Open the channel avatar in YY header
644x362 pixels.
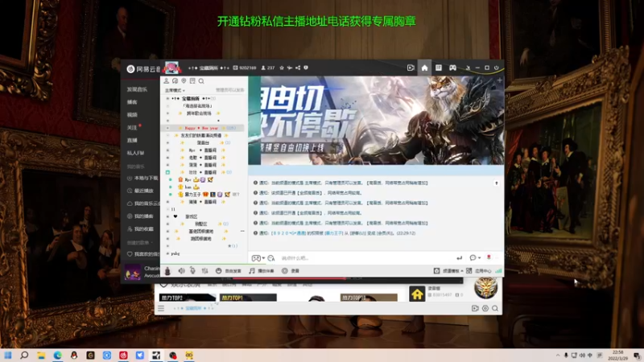171,68
